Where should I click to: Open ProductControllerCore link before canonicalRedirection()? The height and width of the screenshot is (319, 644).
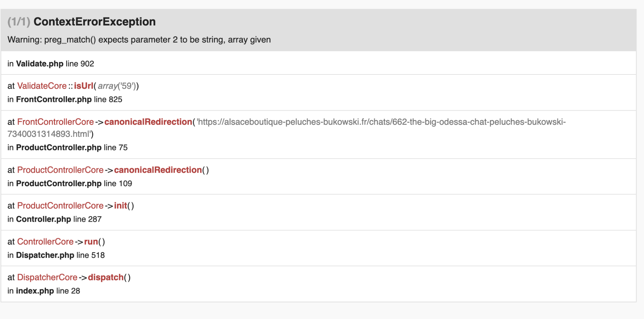tap(60, 170)
